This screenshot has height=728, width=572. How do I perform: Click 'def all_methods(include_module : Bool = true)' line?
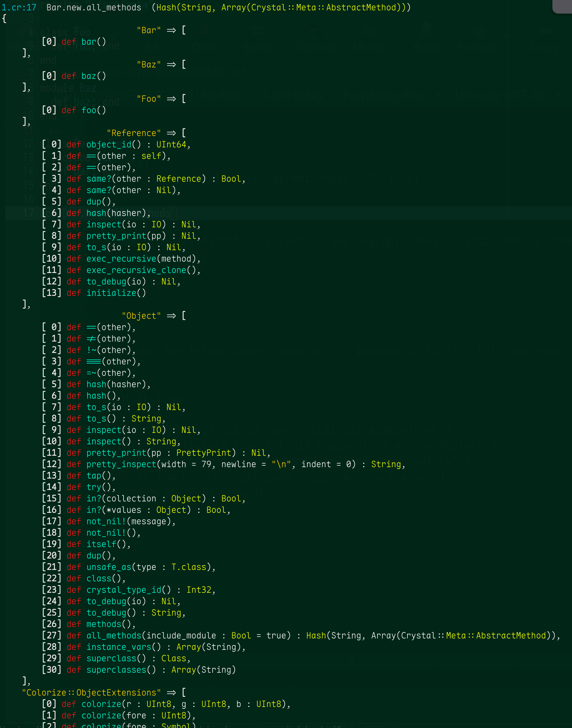[313, 636]
